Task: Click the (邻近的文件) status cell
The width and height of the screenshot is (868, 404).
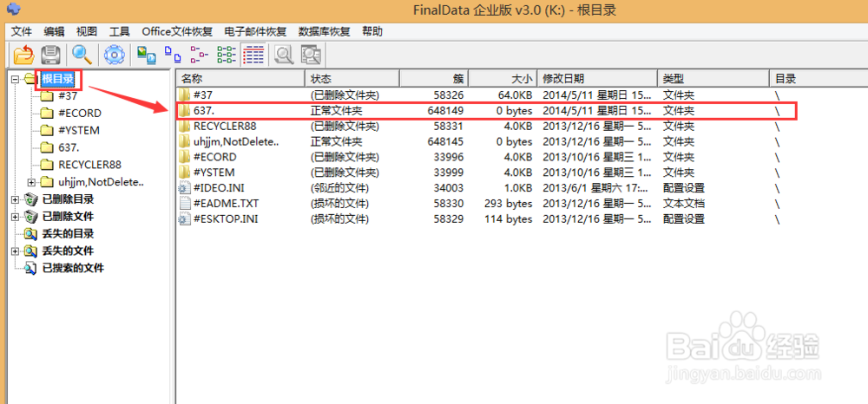Action: coord(339,188)
